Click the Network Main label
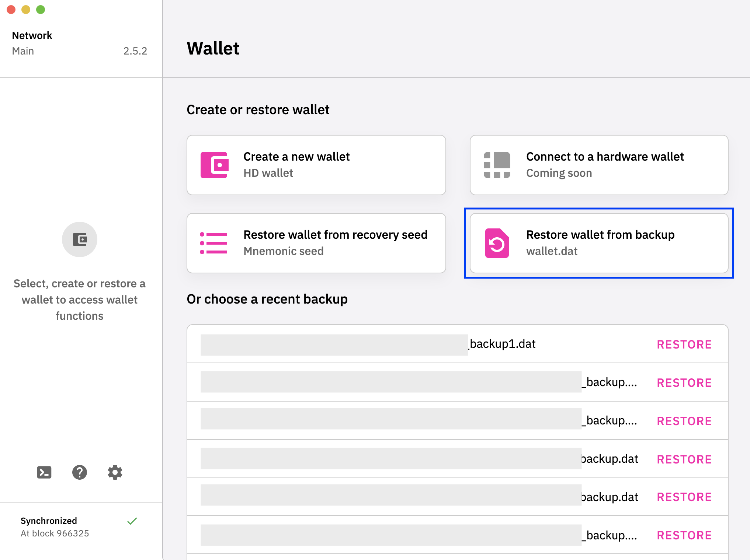This screenshot has width=750, height=560. tap(32, 43)
